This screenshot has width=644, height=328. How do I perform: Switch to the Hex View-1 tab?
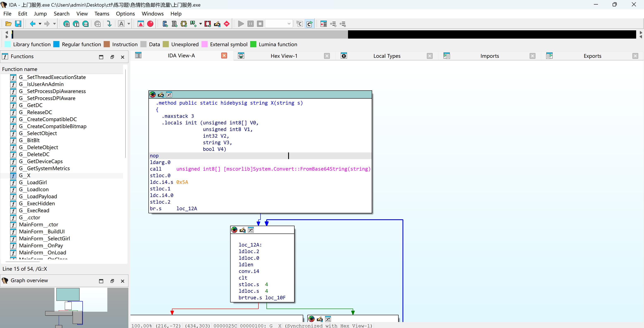[284, 56]
